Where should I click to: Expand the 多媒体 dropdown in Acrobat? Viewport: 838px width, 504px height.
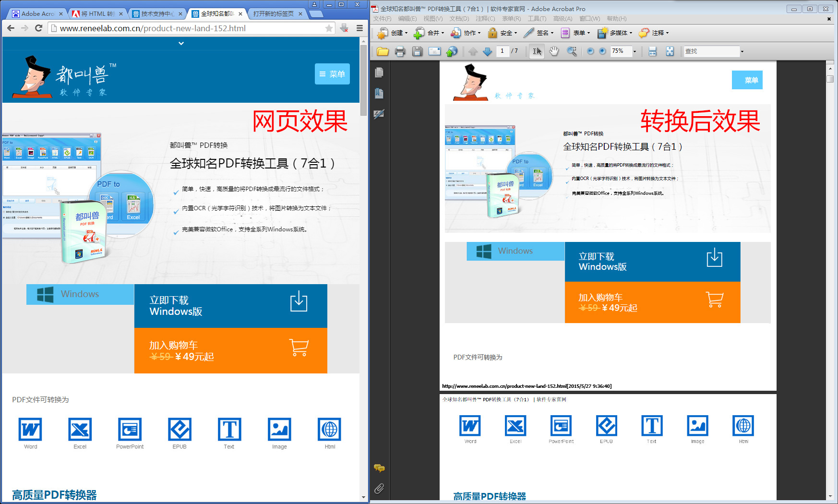tap(631, 33)
